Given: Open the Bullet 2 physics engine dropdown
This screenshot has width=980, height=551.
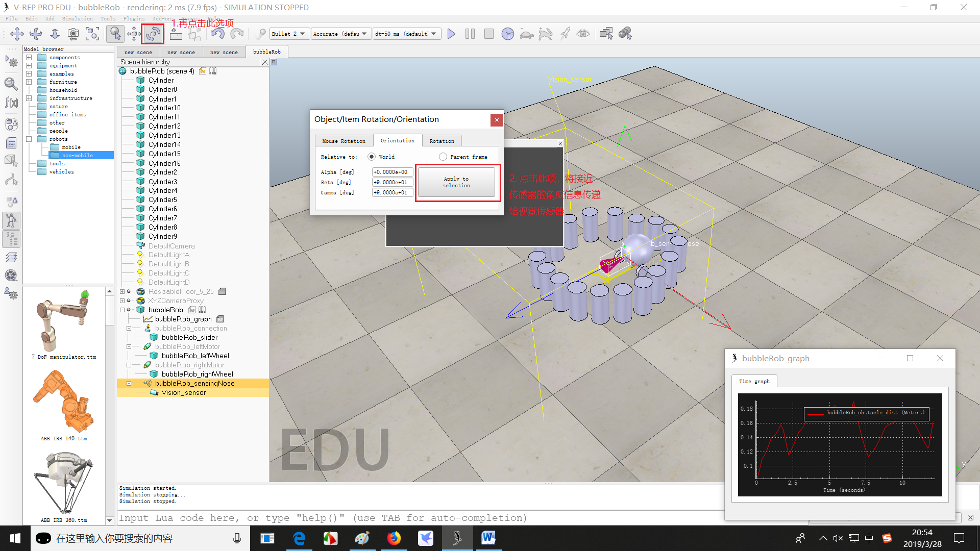Looking at the screenshot, I should coord(289,34).
